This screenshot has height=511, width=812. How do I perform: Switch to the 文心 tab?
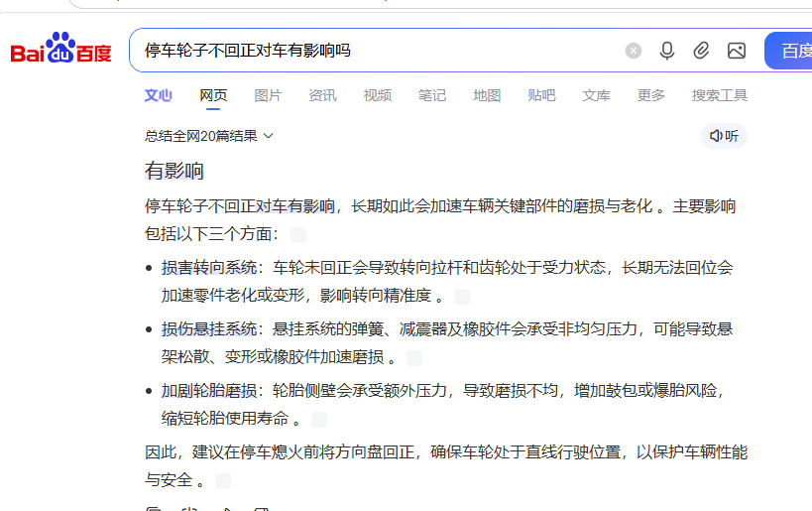[x=158, y=95]
